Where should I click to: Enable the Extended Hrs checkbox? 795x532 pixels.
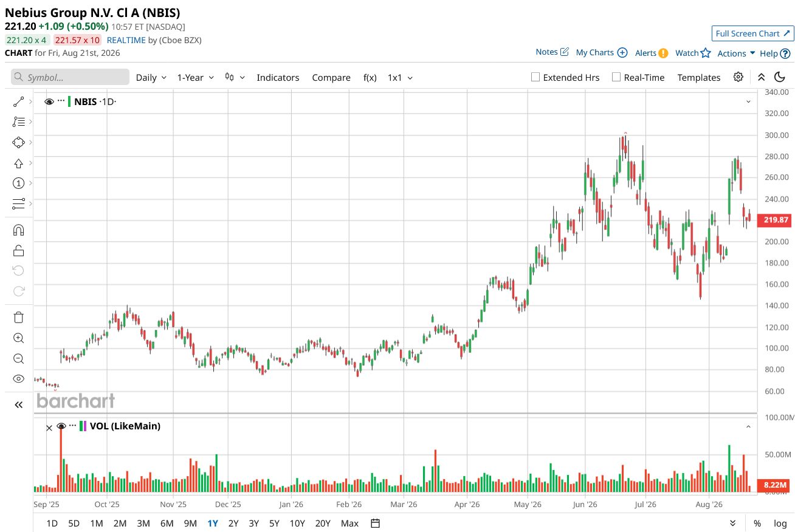click(x=535, y=77)
